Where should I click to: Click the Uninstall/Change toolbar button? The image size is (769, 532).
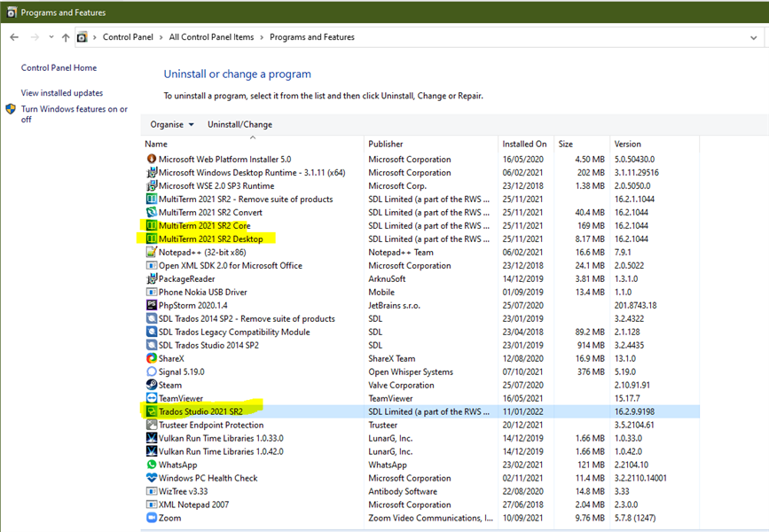239,124
